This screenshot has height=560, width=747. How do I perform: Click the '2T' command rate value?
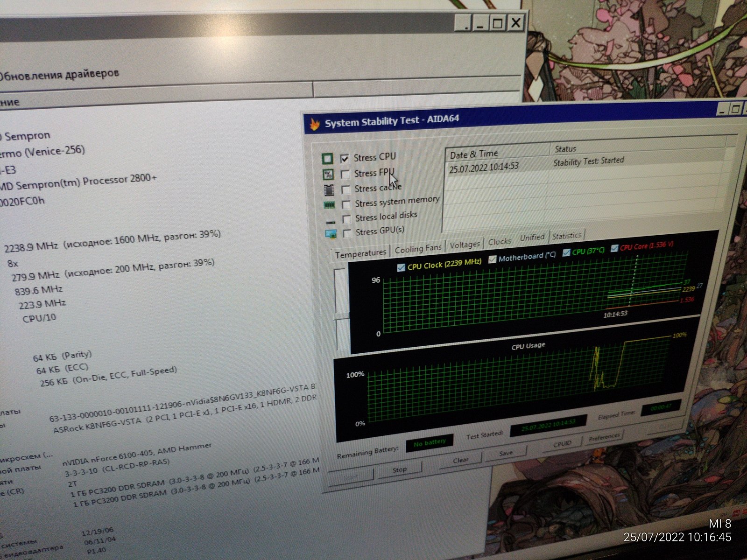pyautogui.click(x=72, y=484)
